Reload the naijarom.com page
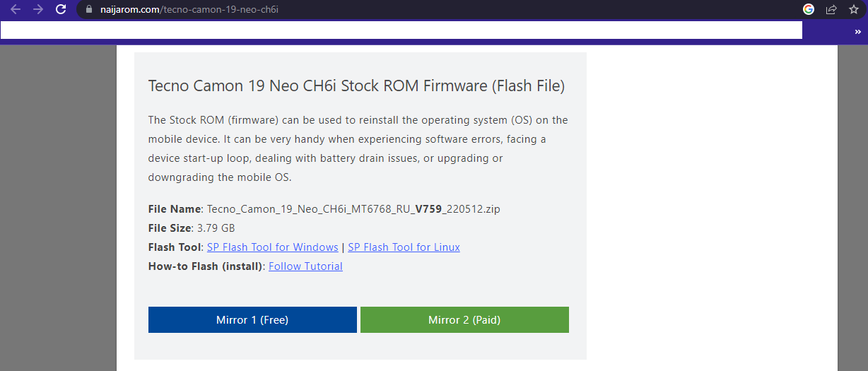Viewport: 868px width, 371px height. (61, 10)
